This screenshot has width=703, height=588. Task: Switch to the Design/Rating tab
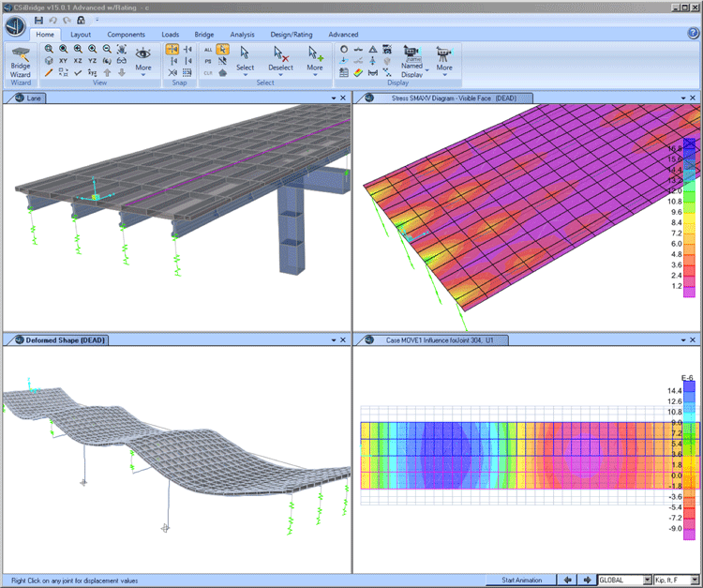292,35
